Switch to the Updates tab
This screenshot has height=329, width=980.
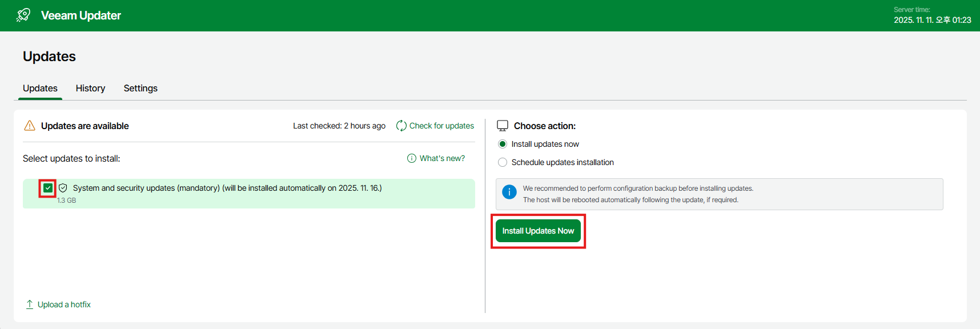pos(40,88)
